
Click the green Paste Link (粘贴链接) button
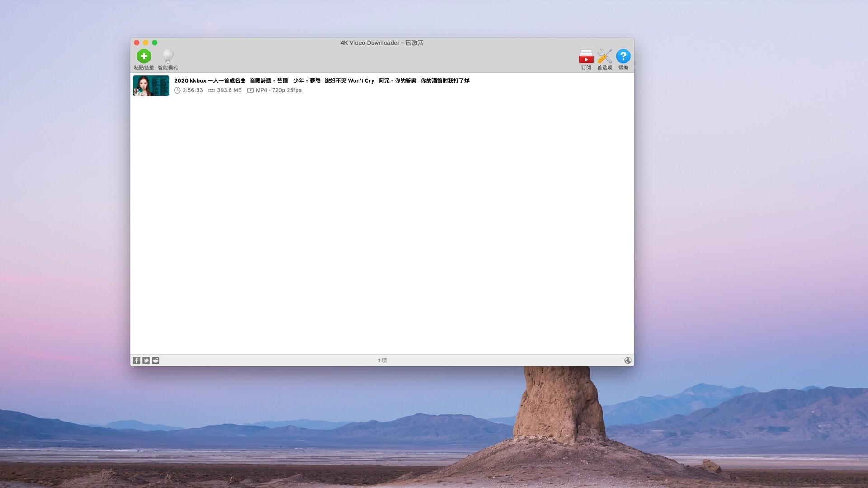coord(144,56)
